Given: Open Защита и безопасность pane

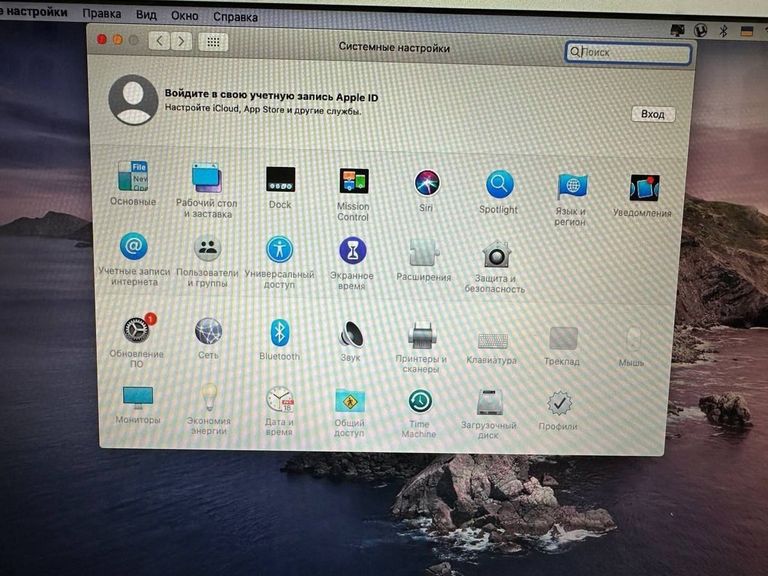Looking at the screenshot, I should pyautogui.click(x=495, y=254).
